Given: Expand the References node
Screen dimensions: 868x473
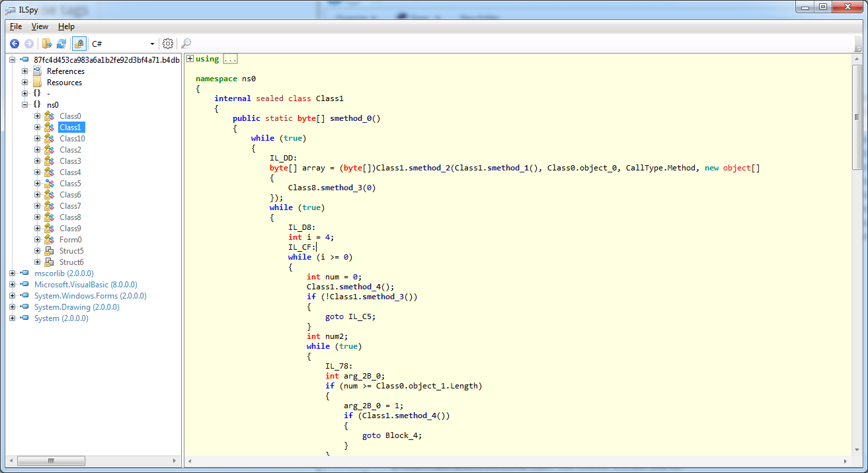Looking at the screenshot, I should point(25,71).
